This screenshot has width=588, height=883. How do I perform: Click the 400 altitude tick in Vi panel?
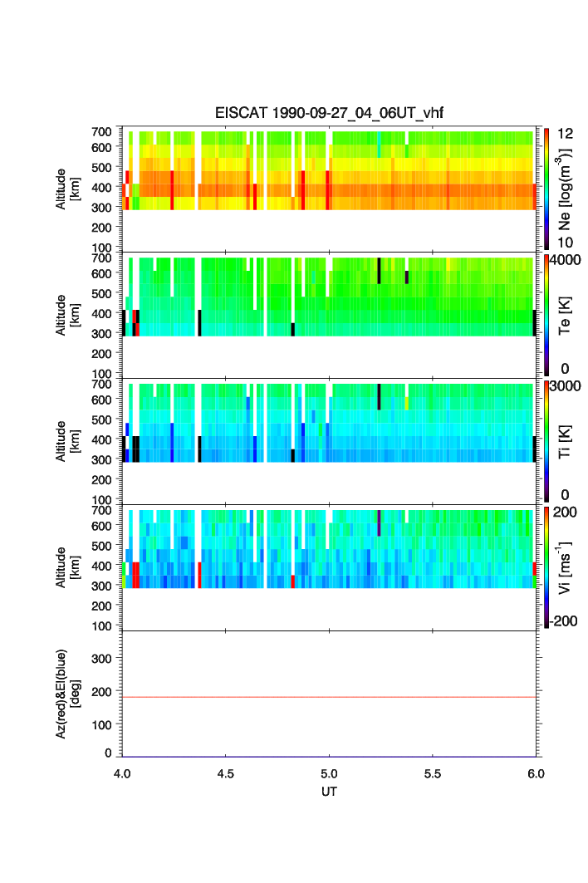[101, 566]
